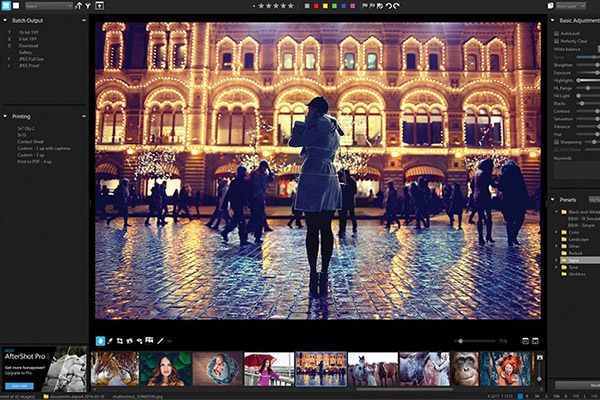Select the 8-bit TIFF batch output

click(28, 39)
